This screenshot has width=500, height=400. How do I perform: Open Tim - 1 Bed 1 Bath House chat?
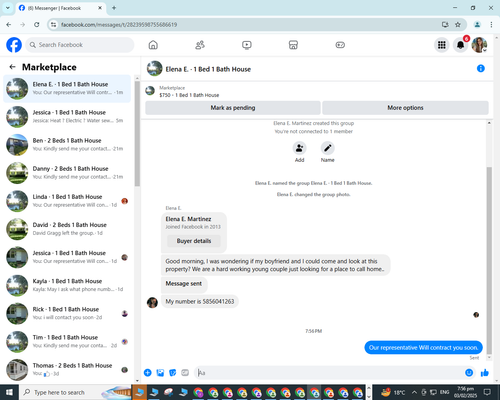tap(67, 341)
